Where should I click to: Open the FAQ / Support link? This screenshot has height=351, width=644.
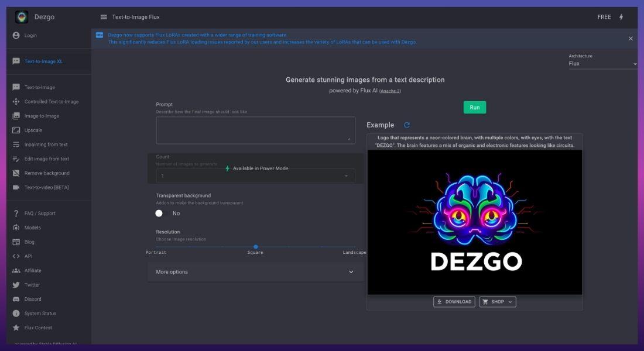(x=40, y=214)
